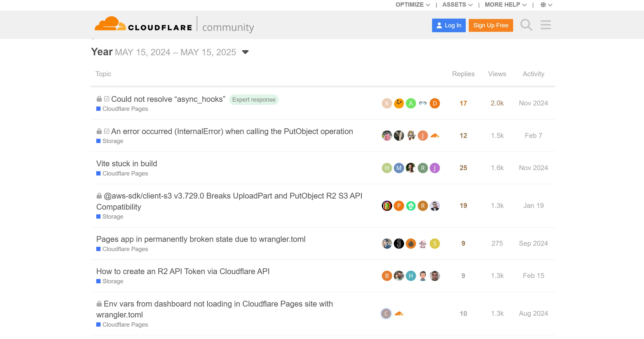Click the Expert response tag

(x=254, y=99)
